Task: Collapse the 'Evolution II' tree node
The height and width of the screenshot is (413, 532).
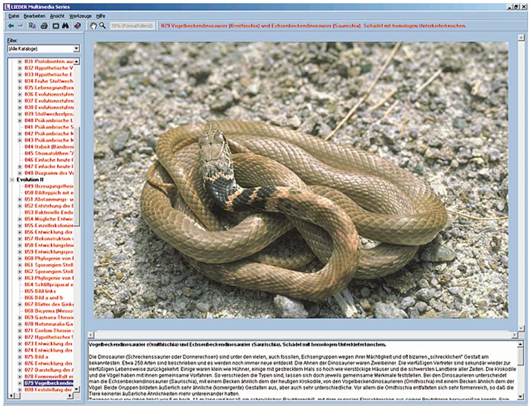Action: [12, 179]
